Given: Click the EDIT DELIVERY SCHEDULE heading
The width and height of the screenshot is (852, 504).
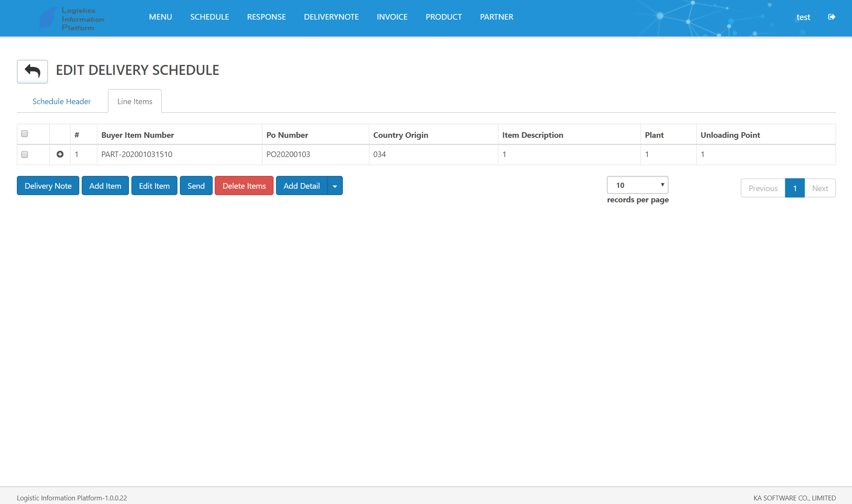Looking at the screenshot, I should (x=137, y=70).
